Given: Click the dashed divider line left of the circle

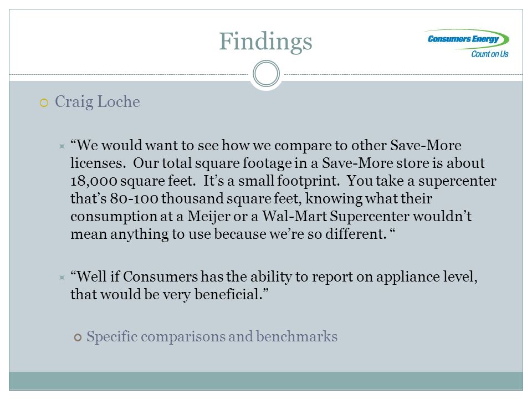Looking at the screenshot, I should coord(129,74).
